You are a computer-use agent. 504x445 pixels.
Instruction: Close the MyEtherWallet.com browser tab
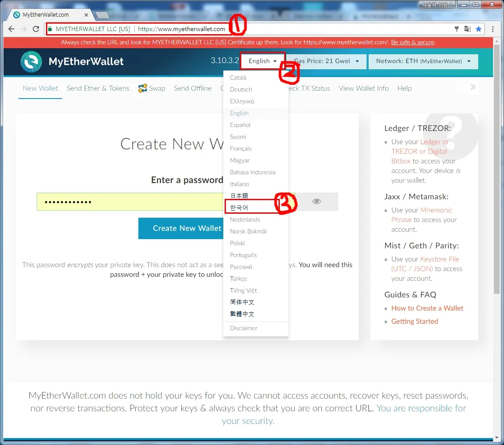pos(86,15)
